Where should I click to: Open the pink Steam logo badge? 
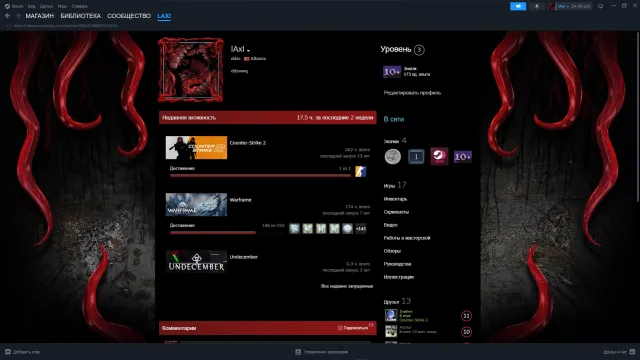point(439,156)
